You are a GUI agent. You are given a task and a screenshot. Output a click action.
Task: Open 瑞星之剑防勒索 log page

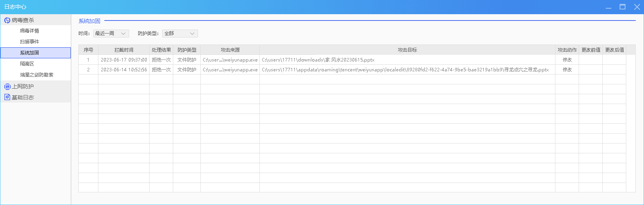point(37,75)
